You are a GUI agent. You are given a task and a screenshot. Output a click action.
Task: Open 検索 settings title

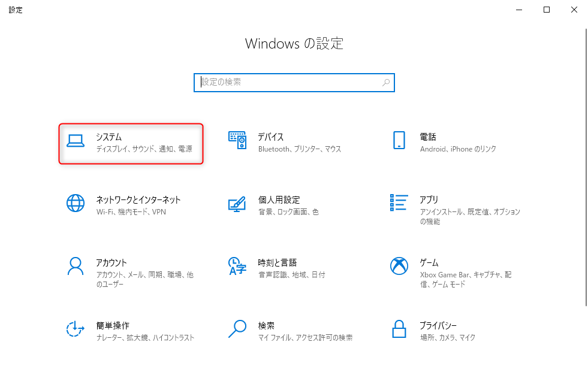click(266, 325)
